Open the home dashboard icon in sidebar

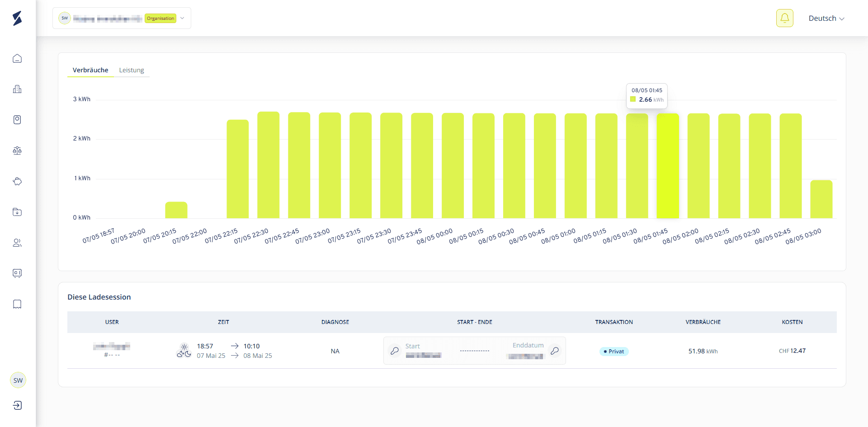pyautogui.click(x=17, y=58)
